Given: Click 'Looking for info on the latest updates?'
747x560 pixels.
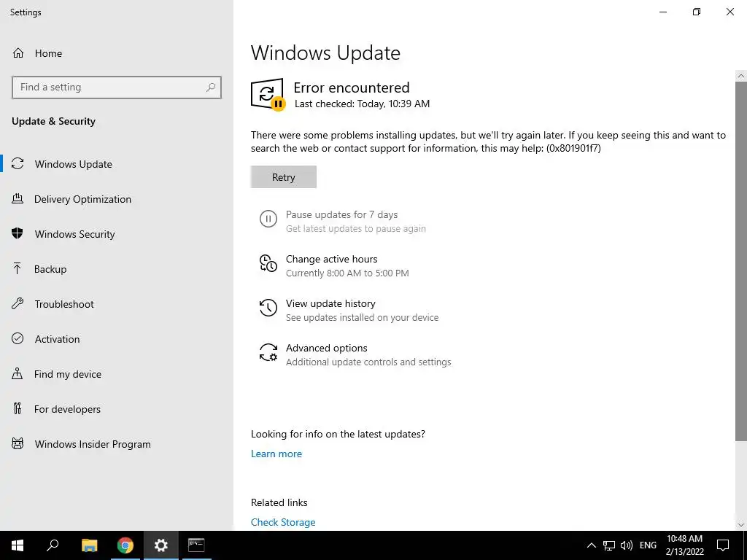Looking at the screenshot, I should 338,434.
